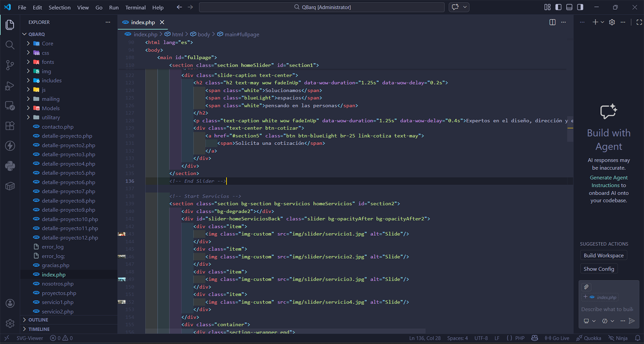Toggle the Primary Side Bar layout button

coord(558,7)
